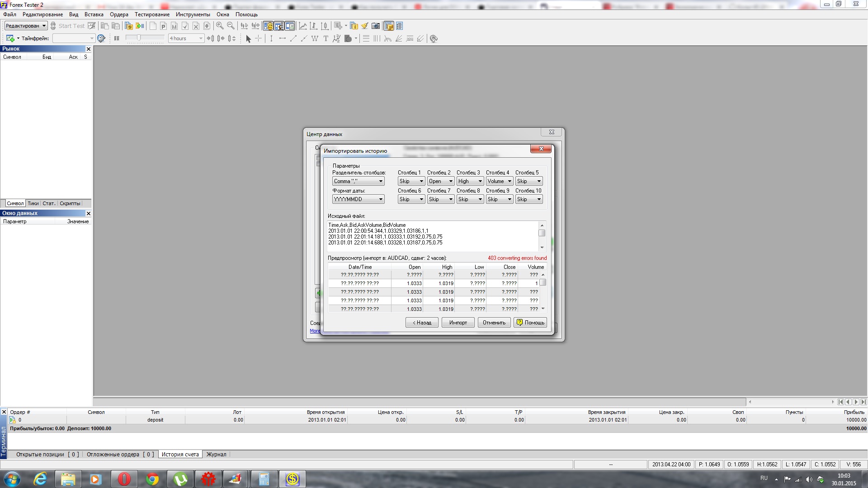Click the line chart mode icon

coord(303,26)
